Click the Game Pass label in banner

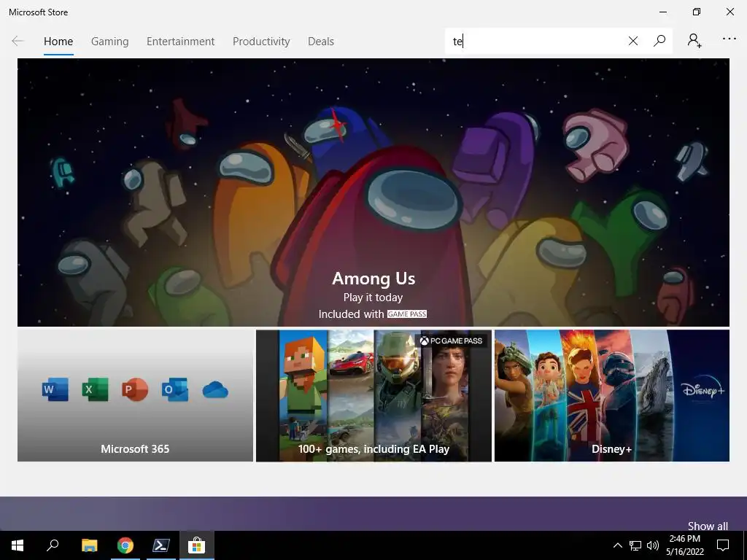407,314
